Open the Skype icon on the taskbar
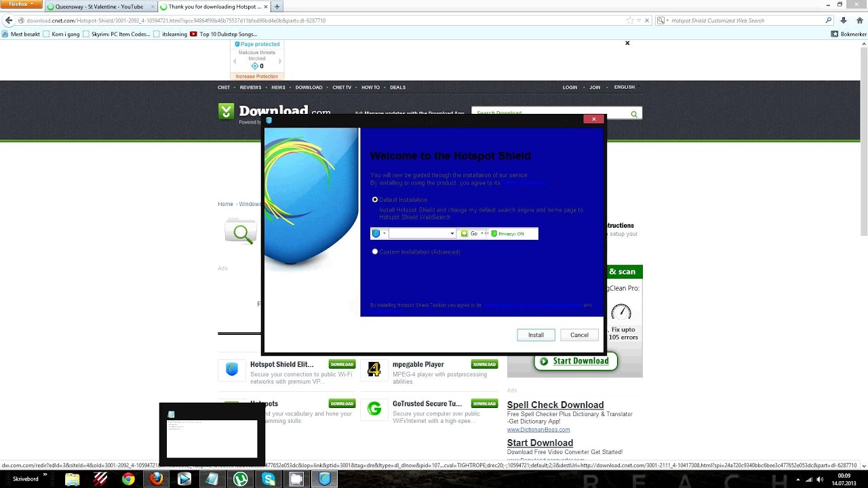 click(269, 479)
